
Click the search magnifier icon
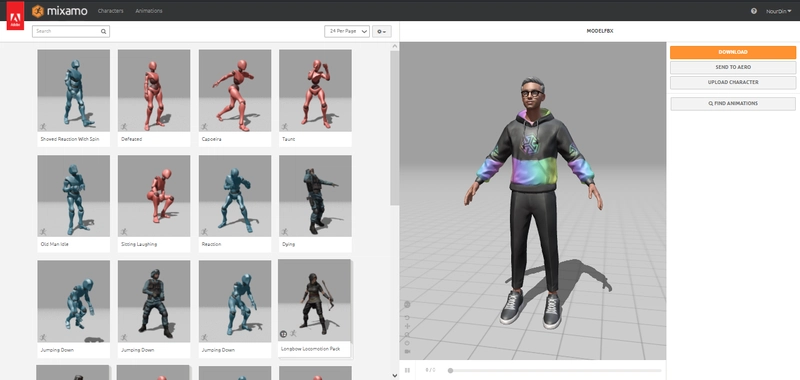104,31
